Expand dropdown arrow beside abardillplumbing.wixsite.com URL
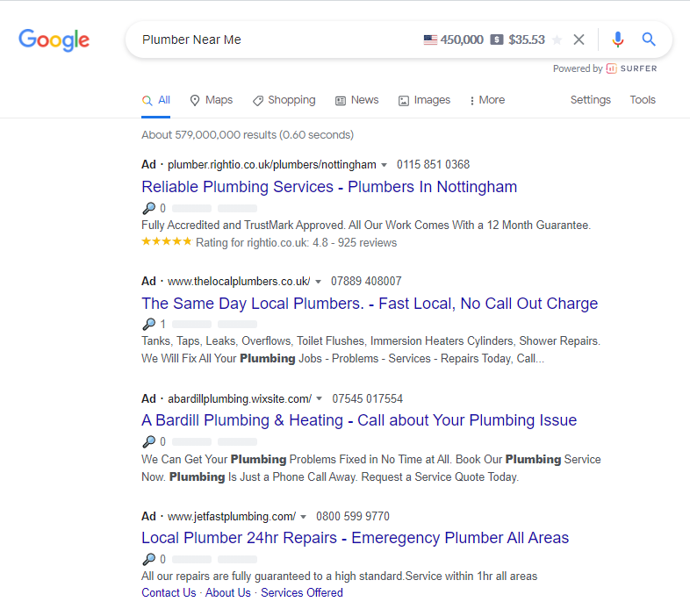 (x=319, y=399)
